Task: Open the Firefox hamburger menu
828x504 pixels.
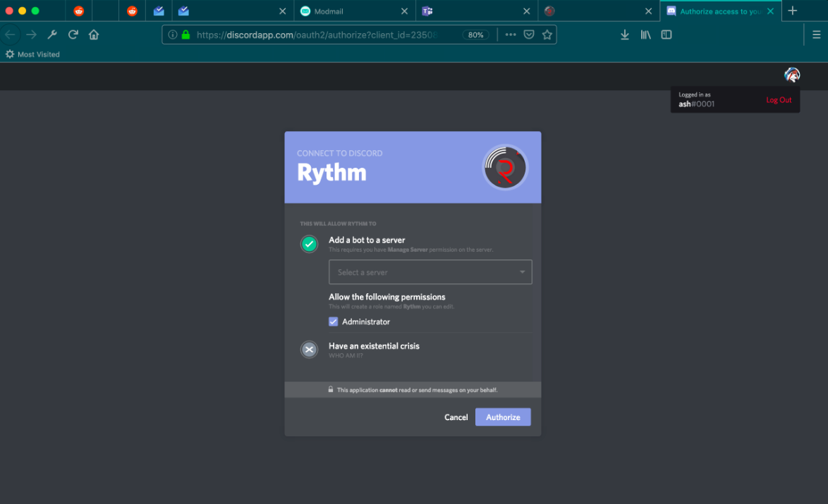Action: (x=816, y=35)
